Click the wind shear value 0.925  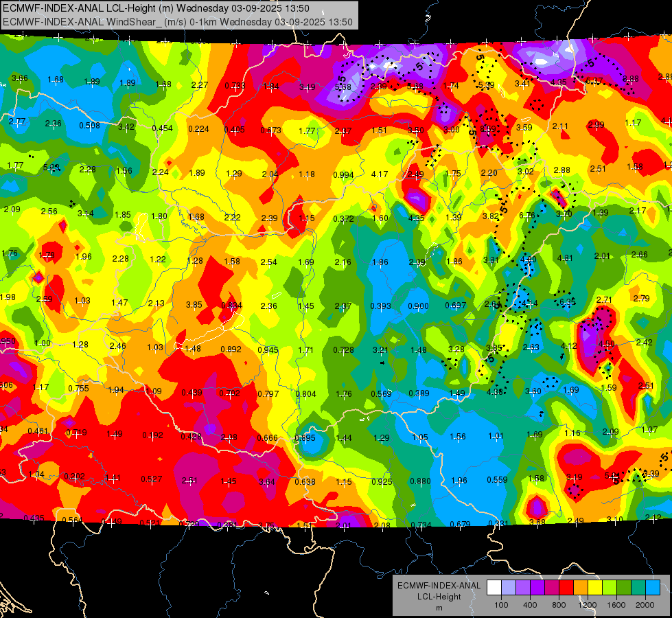point(382,481)
